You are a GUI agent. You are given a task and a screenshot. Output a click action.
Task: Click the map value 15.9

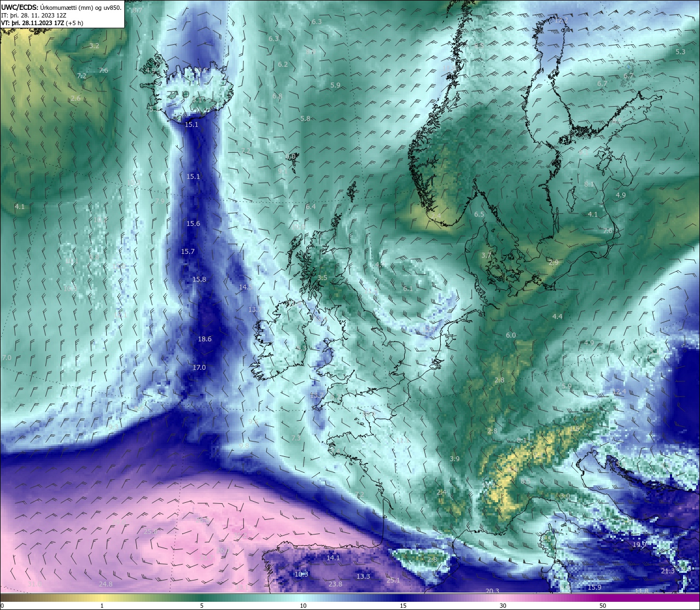594,588
